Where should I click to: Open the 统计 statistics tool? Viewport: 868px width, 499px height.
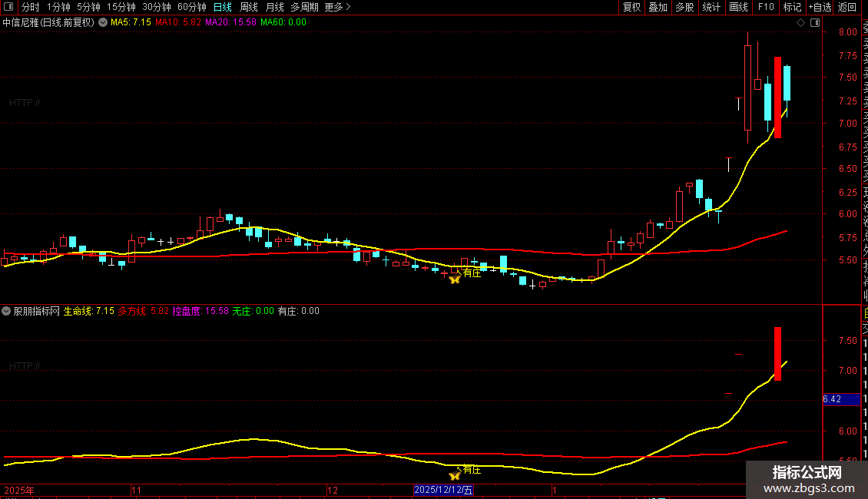pos(711,7)
